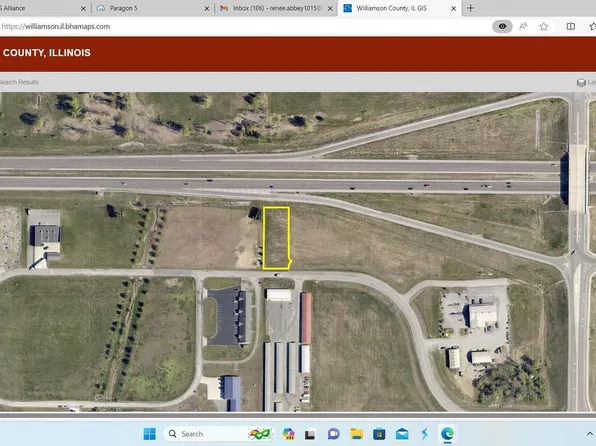Open the Search Results panel tab
Screen dimensions: 596x446
click(19, 82)
